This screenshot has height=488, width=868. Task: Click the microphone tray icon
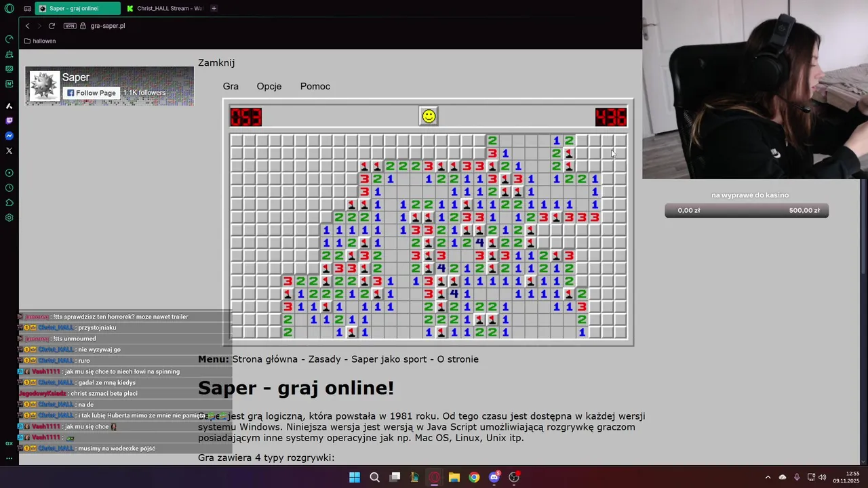(x=797, y=477)
